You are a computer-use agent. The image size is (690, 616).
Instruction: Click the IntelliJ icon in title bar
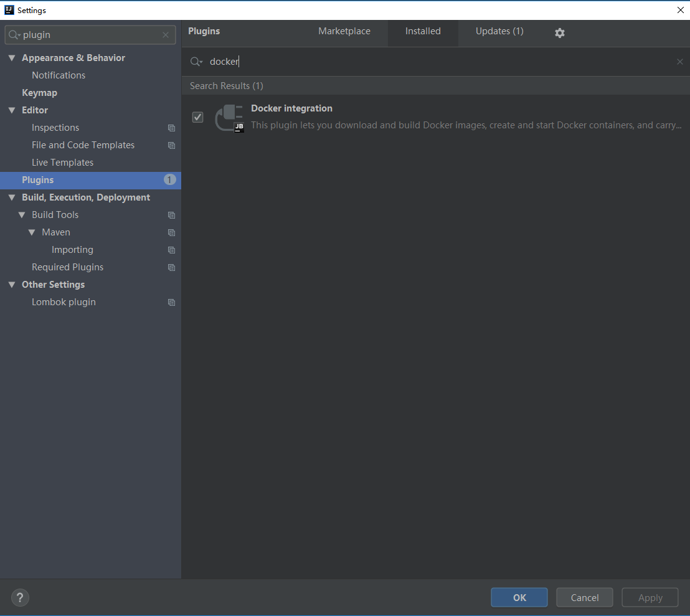9,10
